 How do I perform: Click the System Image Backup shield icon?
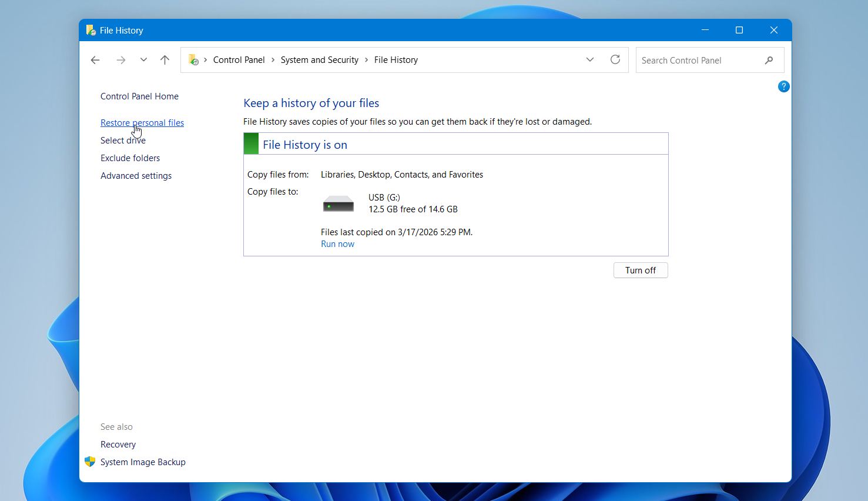pos(89,462)
